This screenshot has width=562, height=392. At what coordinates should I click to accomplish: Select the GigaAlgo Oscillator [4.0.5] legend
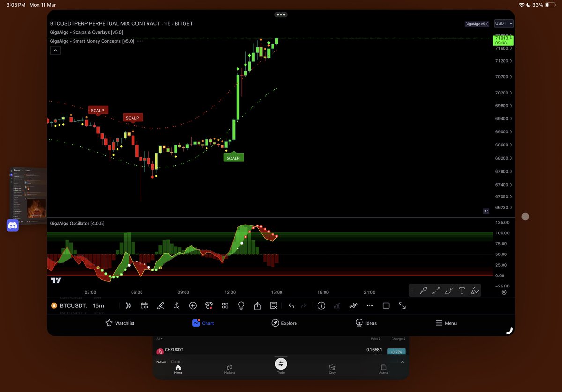pos(77,223)
